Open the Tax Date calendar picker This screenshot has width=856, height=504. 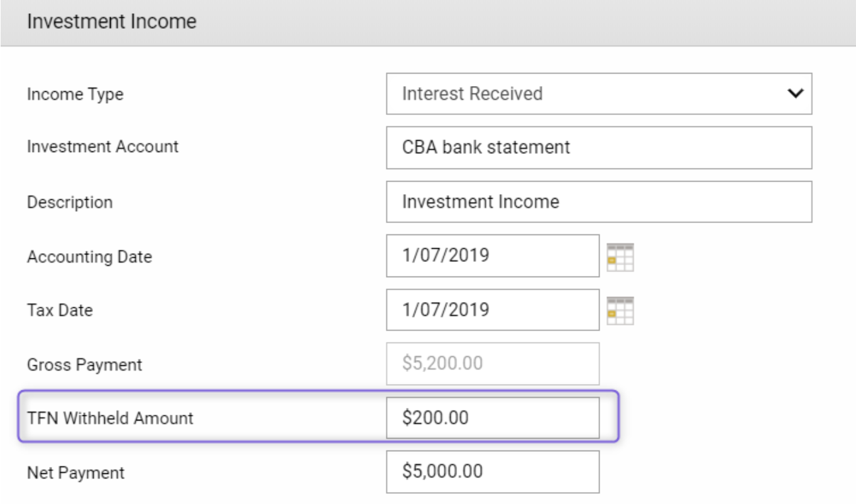[x=620, y=310]
